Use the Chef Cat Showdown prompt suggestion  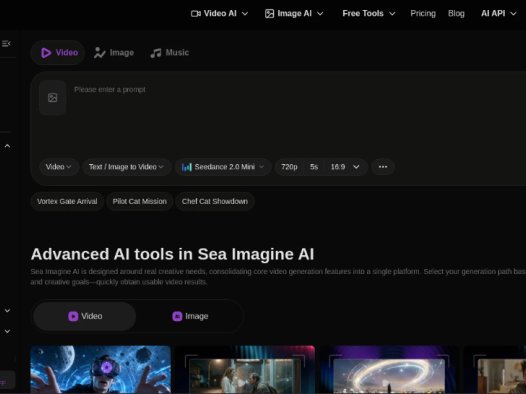pos(215,201)
